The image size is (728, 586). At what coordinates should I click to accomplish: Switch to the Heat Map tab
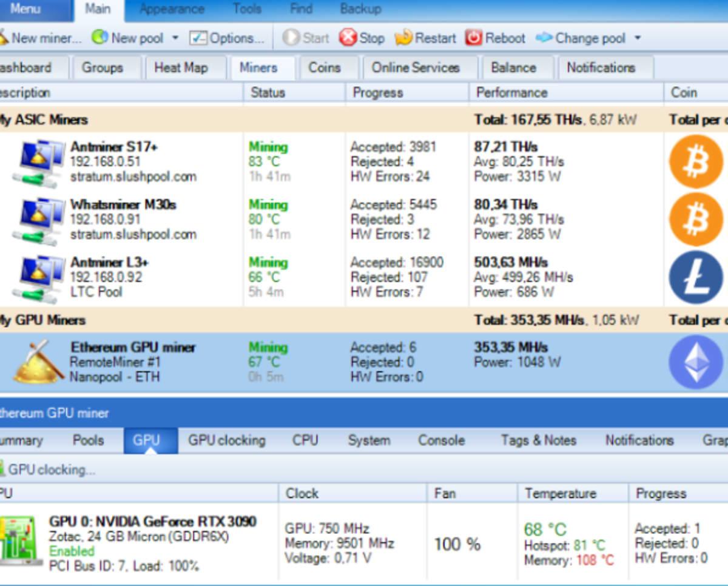click(180, 68)
